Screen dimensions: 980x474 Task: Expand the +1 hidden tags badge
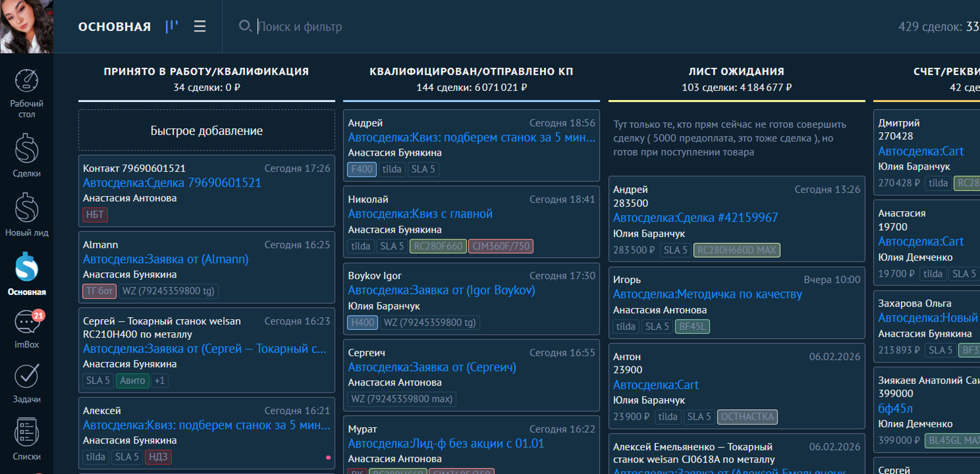click(160, 380)
